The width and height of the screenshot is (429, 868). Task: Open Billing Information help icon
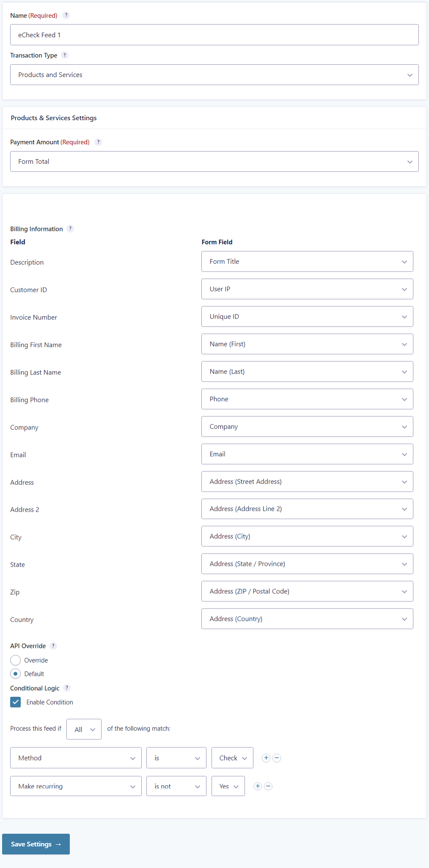pyautogui.click(x=70, y=229)
